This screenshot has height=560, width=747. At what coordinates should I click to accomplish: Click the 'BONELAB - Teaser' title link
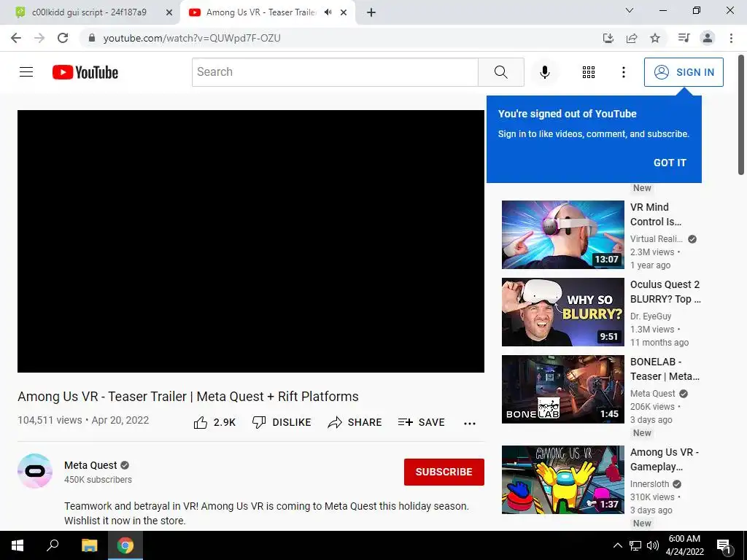(665, 369)
